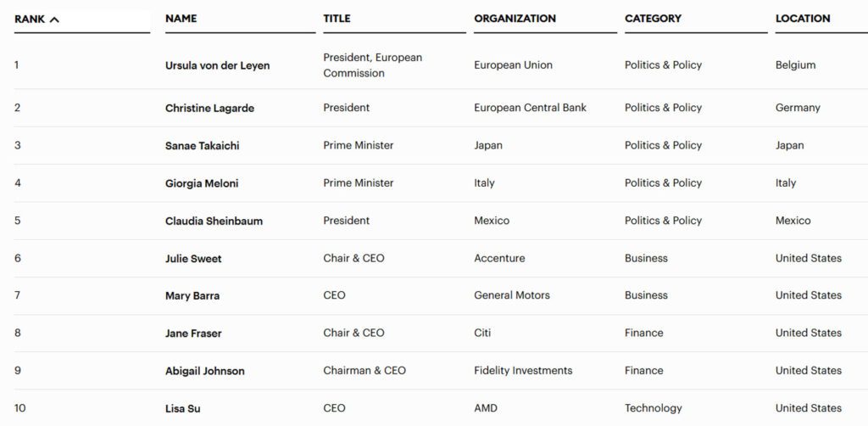Select Jane Fraser's name

coord(193,334)
